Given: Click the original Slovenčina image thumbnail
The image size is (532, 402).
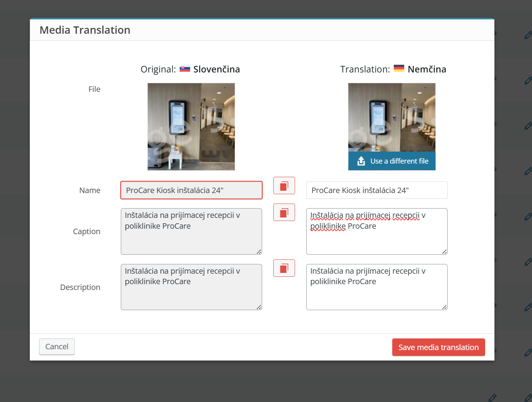Looking at the screenshot, I should pos(191,127).
